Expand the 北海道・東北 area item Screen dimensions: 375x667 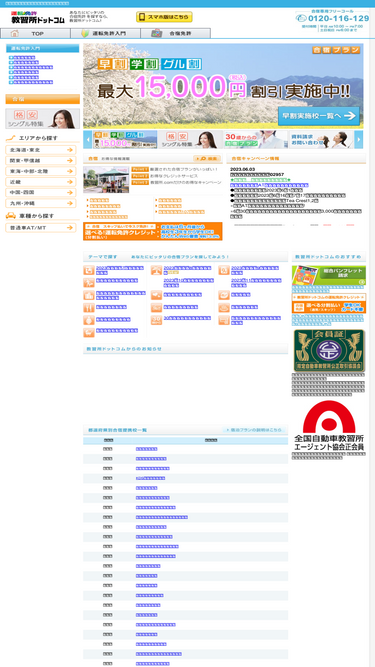point(41,150)
